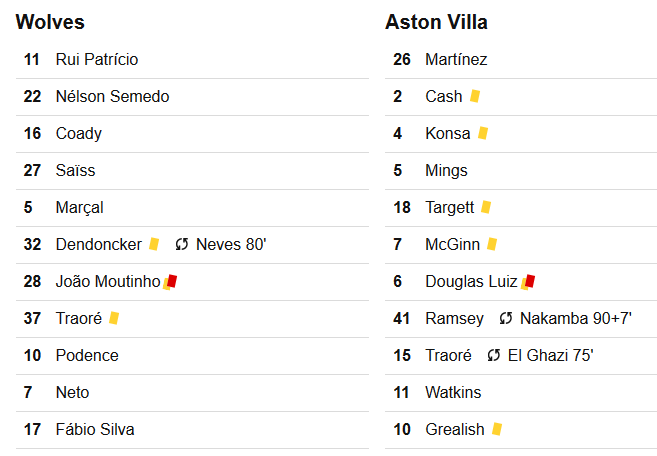This screenshot has height=456, width=657.
Task: Click the yellow card icon next to Konsa
Action: click(x=483, y=133)
